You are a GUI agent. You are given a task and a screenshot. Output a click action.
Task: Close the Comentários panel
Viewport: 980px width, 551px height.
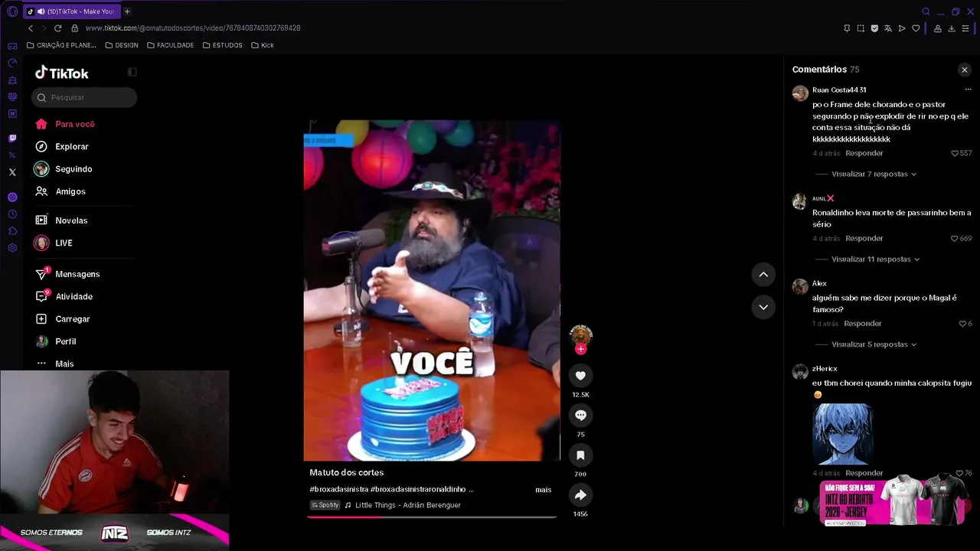point(964,70)
